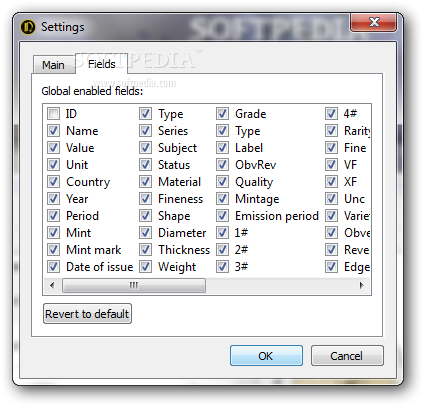Cancel the Settings dialog

[x=347, y=356]
